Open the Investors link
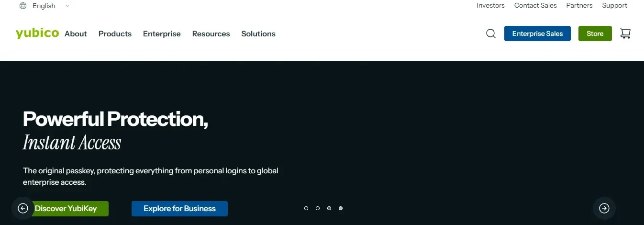The image size is (644, 225). 490,5
